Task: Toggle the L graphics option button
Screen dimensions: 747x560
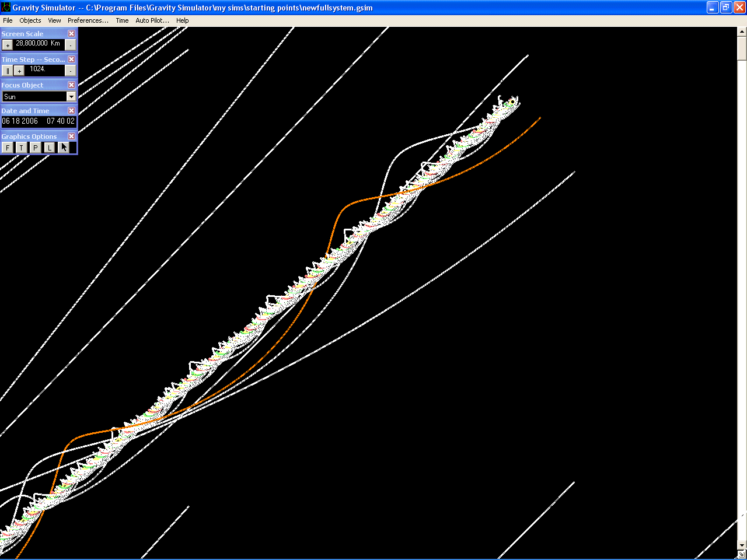Action: (x=50, y=148)
